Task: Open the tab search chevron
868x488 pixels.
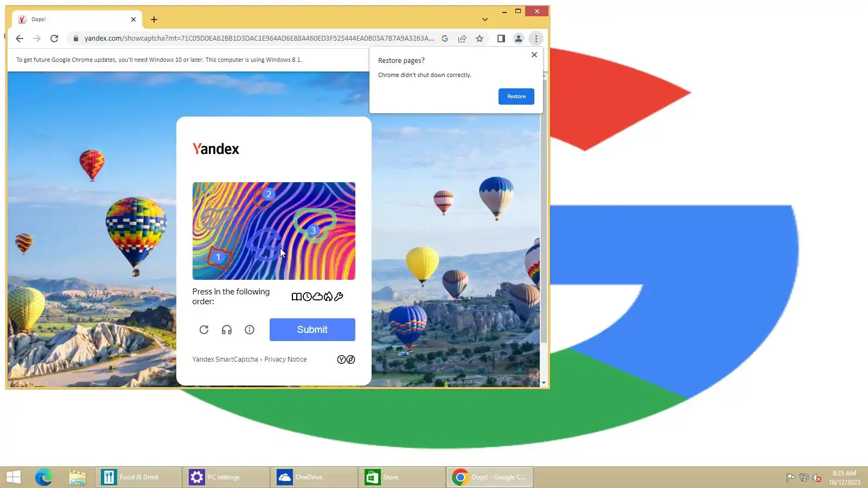Action: [x=485, y=20]
